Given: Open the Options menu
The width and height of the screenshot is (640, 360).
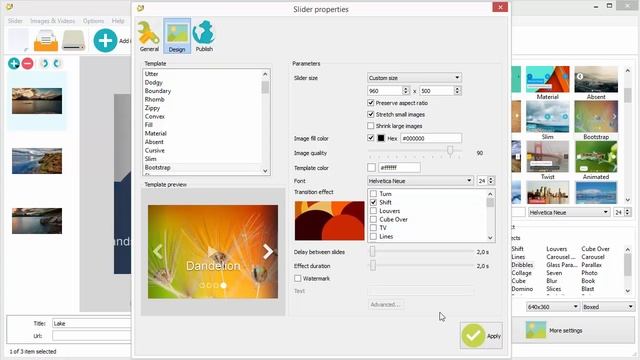Looking at the screenshot, I should (x=93, y=21).
